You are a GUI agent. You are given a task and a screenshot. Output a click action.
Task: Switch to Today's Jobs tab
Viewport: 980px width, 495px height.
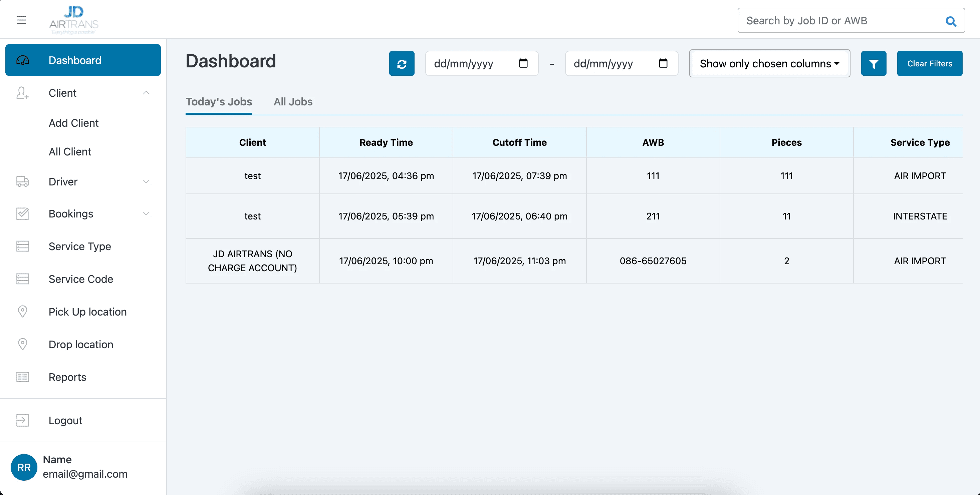(219, 101)
